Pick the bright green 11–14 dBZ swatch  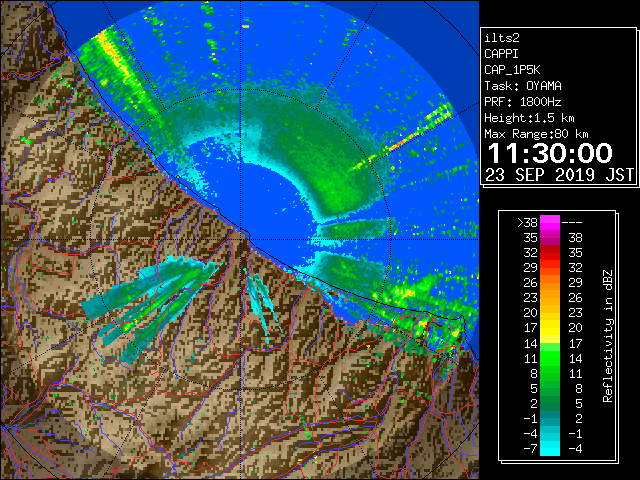pyautogui.click(x=550, y=358)
